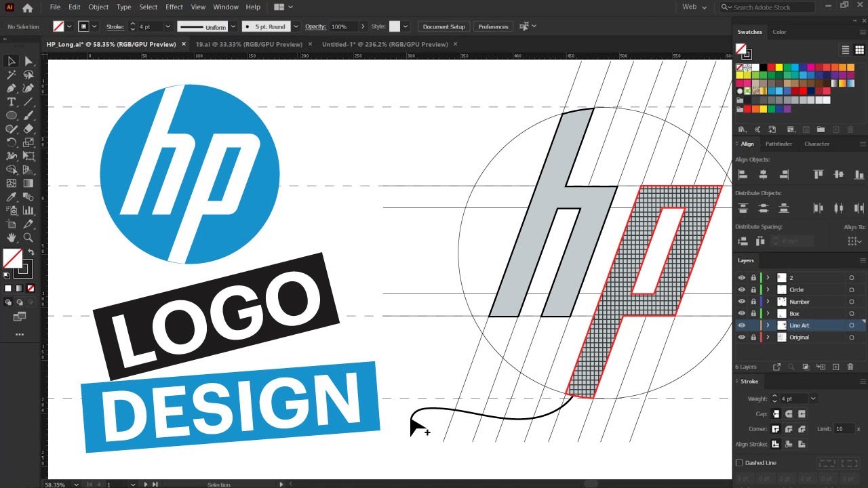
Task: Hide the Circle layer
Action: coord(742,289)
